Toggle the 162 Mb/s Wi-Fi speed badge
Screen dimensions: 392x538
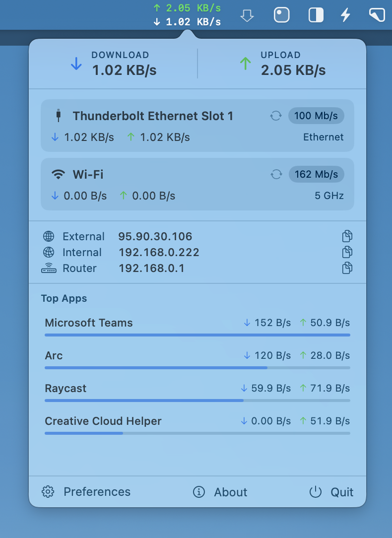(316, 174)
